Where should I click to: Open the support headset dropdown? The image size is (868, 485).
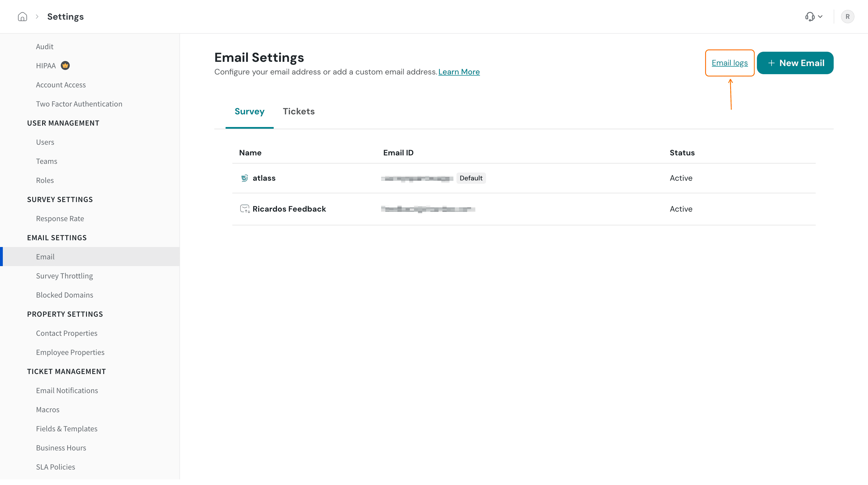tap(814, 17)
